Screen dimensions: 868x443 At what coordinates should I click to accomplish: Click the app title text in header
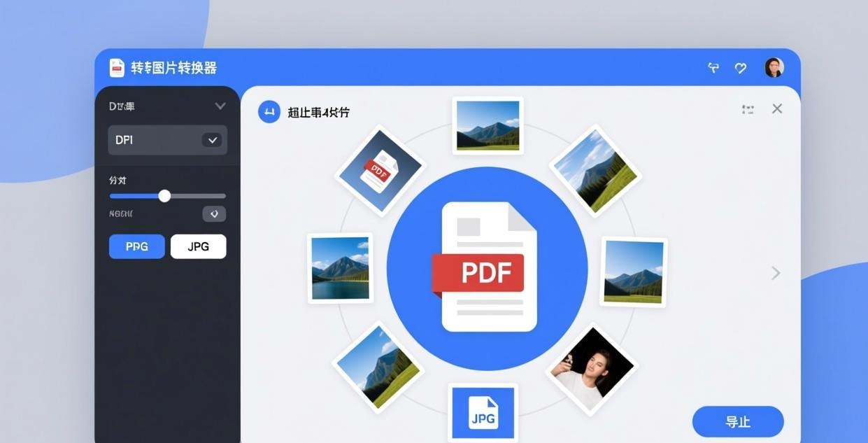pos(174,68)
